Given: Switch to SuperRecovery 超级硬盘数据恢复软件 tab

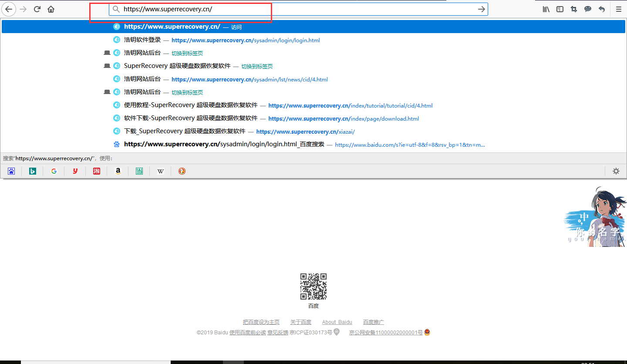Looking at the screenshot, I should (x=313, y=66).
